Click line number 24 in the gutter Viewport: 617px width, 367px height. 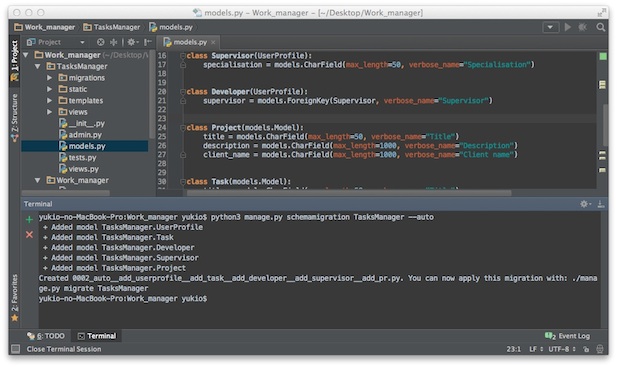click(x=162, y=128)
